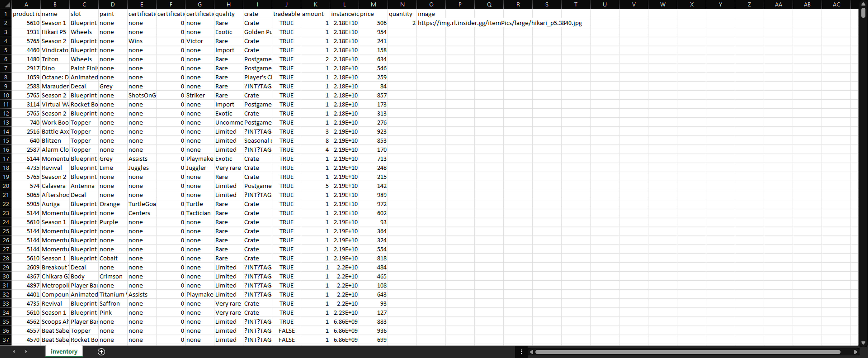The image size is (868, 358).
Task: Select the Hikari P5 name cell
Action: pos(54,32)
